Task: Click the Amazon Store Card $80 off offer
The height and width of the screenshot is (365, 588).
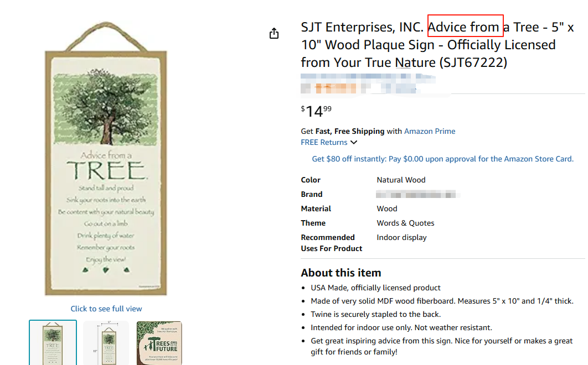Action: (442, 159)
